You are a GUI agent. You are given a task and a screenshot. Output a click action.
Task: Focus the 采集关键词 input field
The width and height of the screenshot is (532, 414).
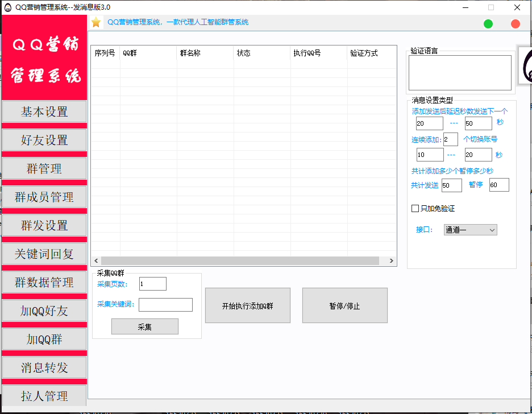click(x=165, y=304)
